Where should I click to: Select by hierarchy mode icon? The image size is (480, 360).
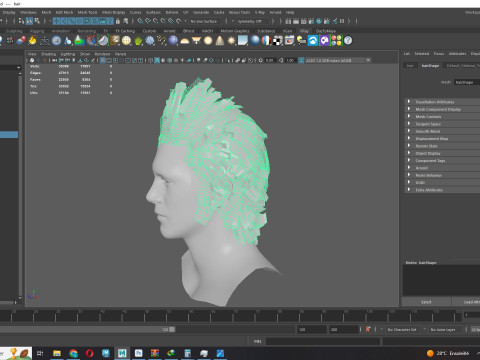click(x=21, y=21)
